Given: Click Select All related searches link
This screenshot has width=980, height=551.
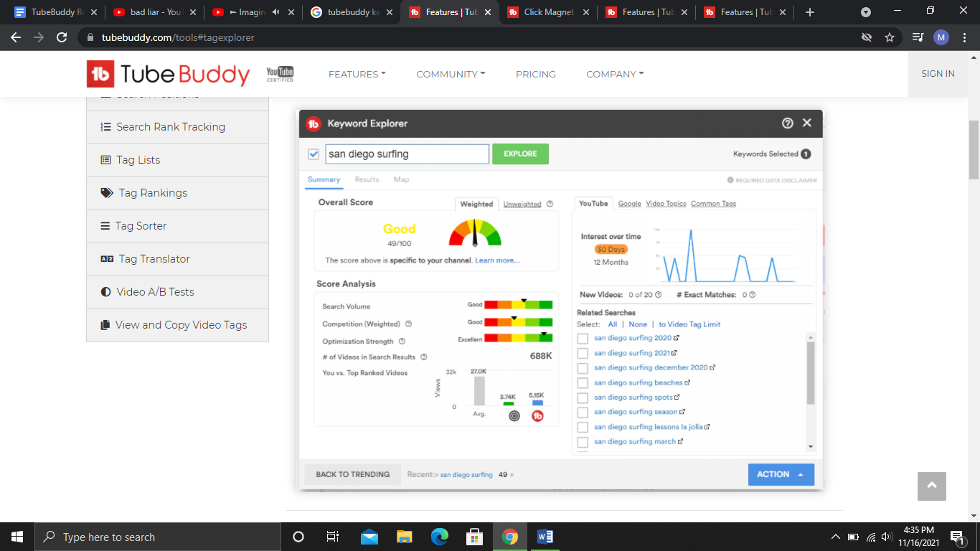Looking at the screenshot, I should (x=612, y=324).
